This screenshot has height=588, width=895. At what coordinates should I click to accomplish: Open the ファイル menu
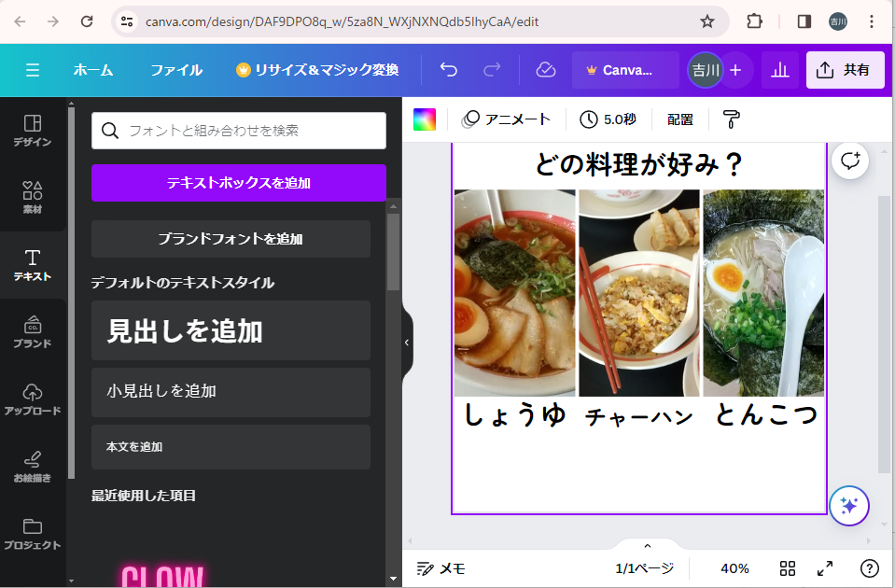(x=176, y=70)
